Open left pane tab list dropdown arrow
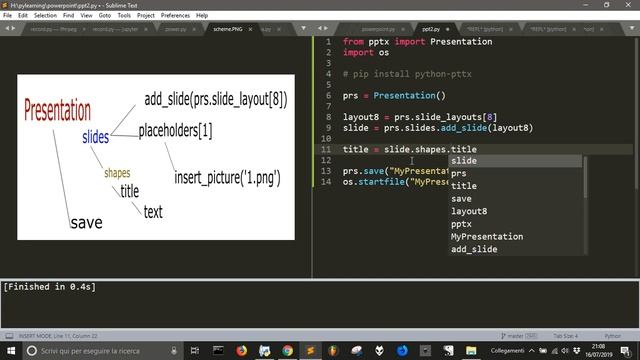 click(x=303, y=29)
